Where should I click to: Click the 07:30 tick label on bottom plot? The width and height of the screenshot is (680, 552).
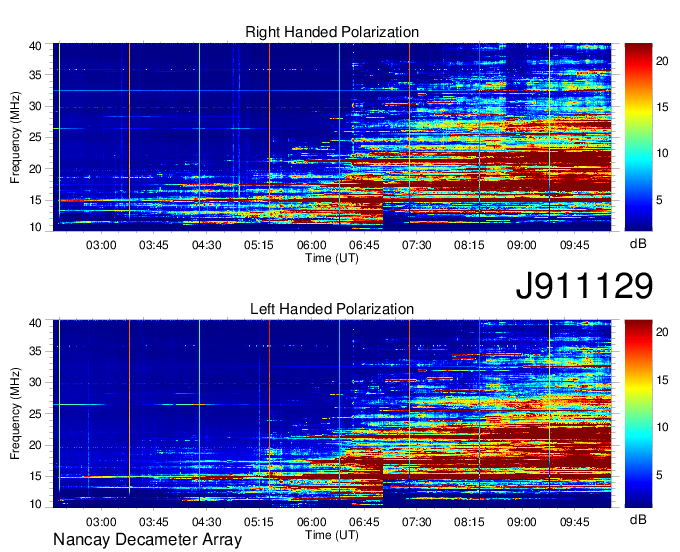tap(416, 522)
